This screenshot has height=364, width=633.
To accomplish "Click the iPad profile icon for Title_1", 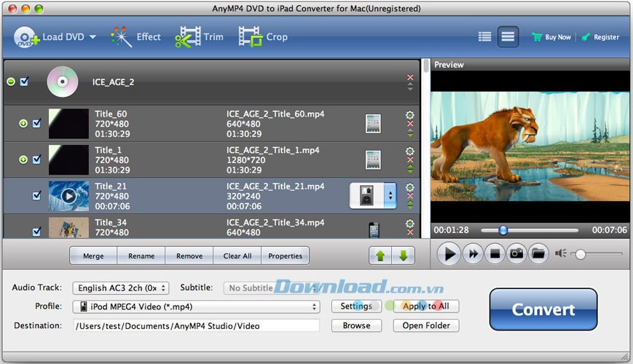I will click(373, 160).
